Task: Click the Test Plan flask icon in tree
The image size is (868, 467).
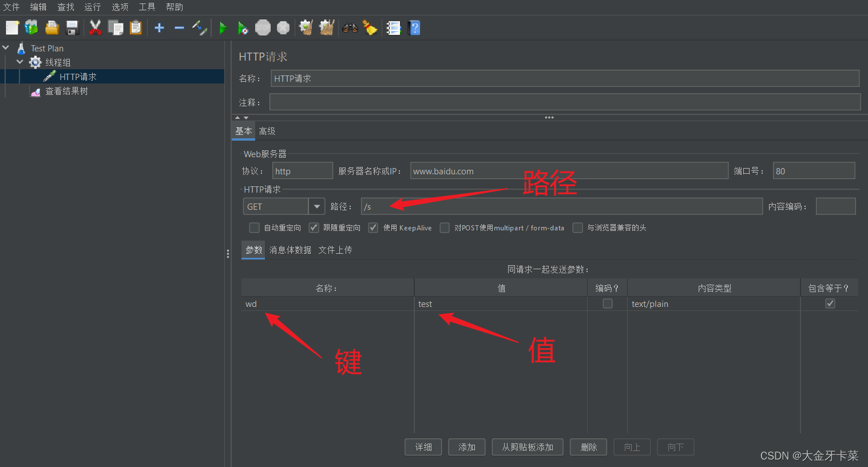Action: click(22, 48)
